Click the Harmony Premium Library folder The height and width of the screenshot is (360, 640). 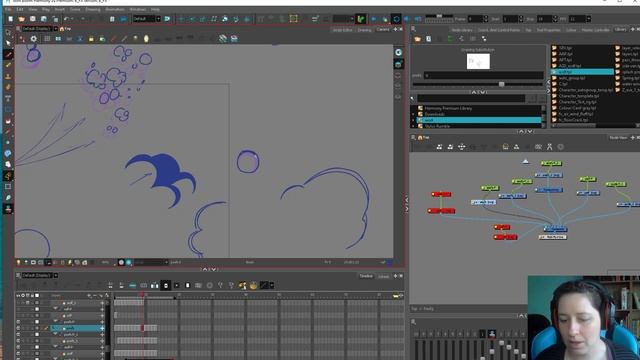(448, 108)
